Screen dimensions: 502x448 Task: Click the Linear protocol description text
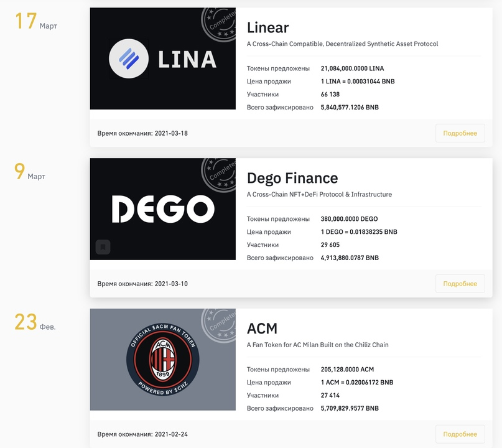pos(342,44)
